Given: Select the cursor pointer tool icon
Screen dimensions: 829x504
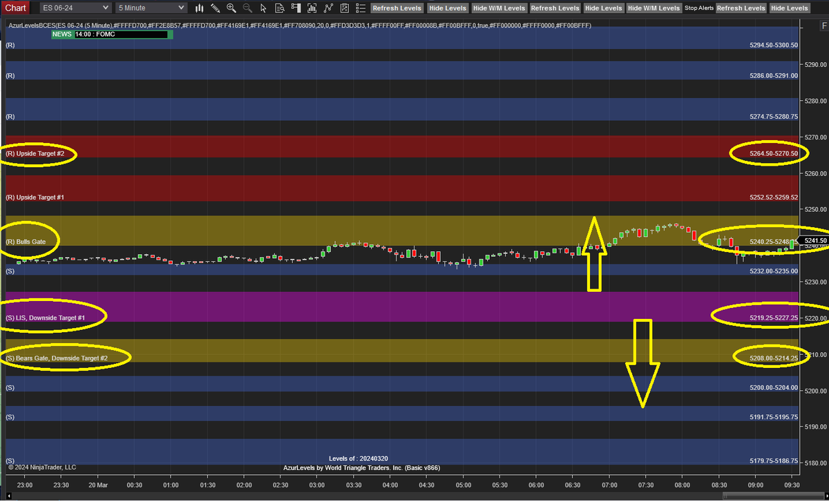Looking at the screenshot, I should tap(263, 8).
